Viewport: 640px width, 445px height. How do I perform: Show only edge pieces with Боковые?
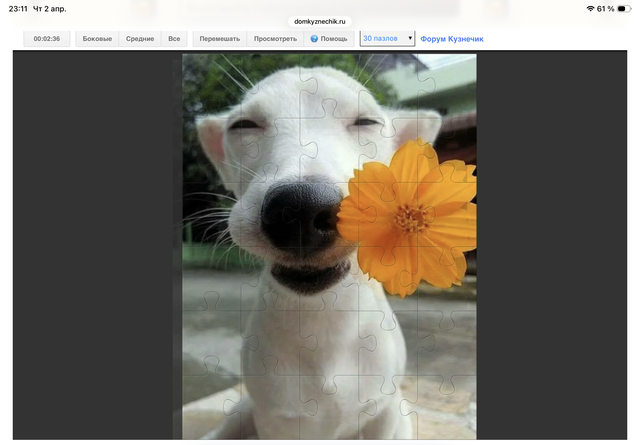(x=97, y=39)
